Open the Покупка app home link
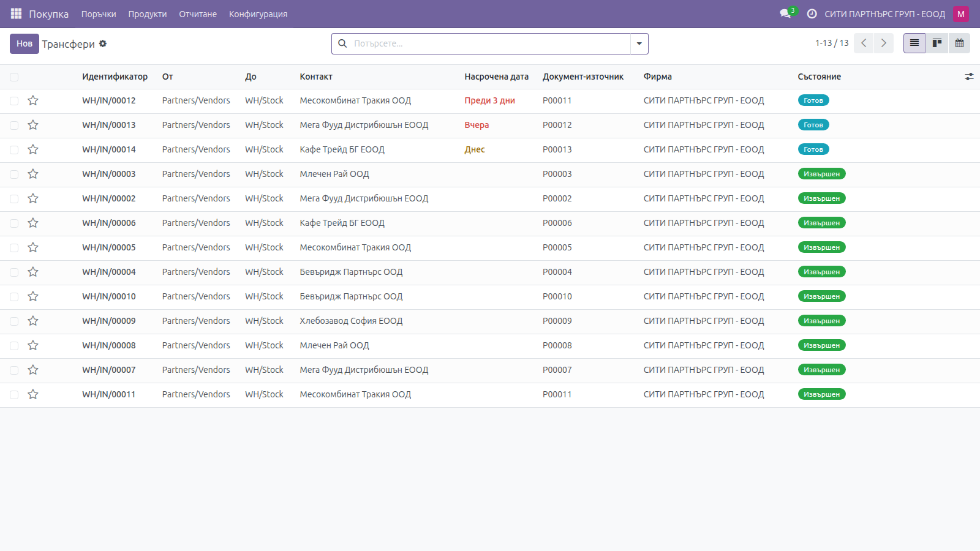The height and width of the screenshot is (551, 980). 48,13
